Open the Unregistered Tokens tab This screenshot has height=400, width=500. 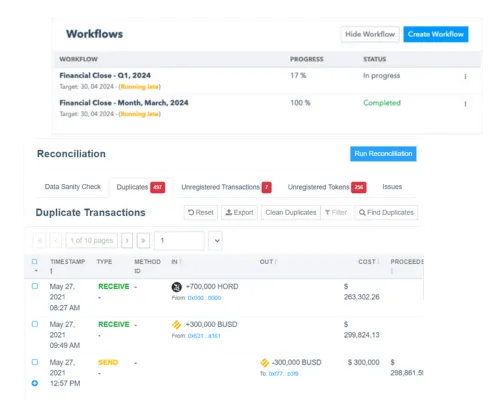(x=327, y=187)
